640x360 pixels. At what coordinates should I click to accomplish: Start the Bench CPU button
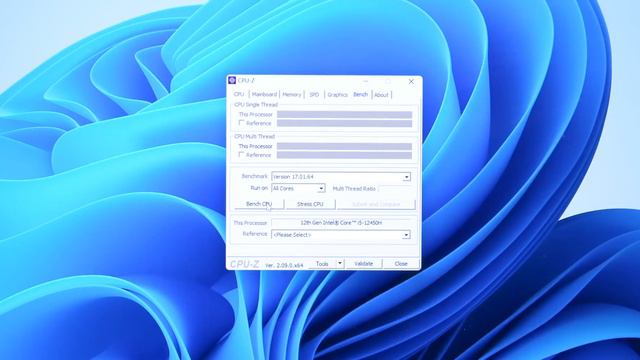coord(259,204)
